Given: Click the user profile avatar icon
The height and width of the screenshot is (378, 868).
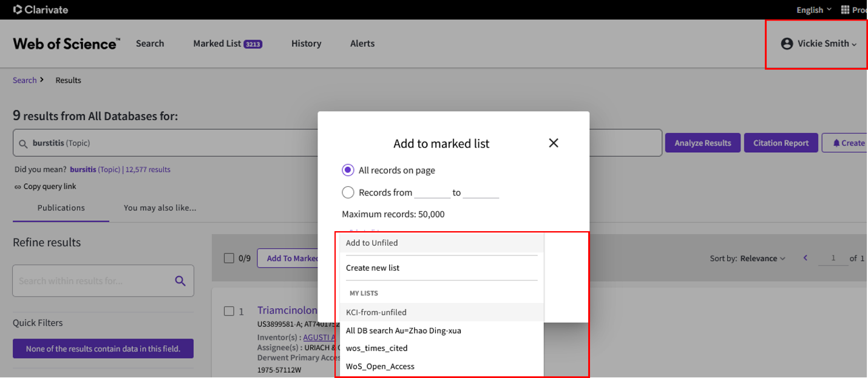Looking at the screenshot, I should [x=787, y=44].
